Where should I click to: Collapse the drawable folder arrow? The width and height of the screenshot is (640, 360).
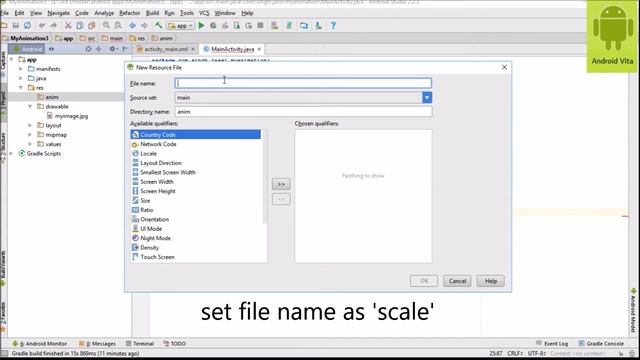pyautogui.click(x=30, y=107)
